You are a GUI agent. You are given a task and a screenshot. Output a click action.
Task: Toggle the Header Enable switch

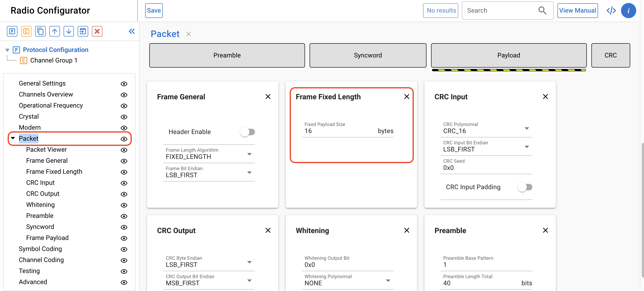tap(248, 132)
